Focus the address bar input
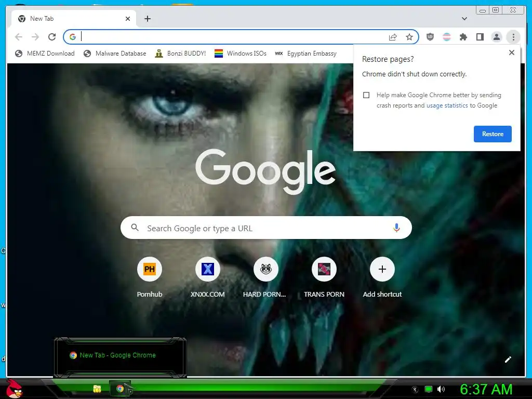 pos(234,37)
